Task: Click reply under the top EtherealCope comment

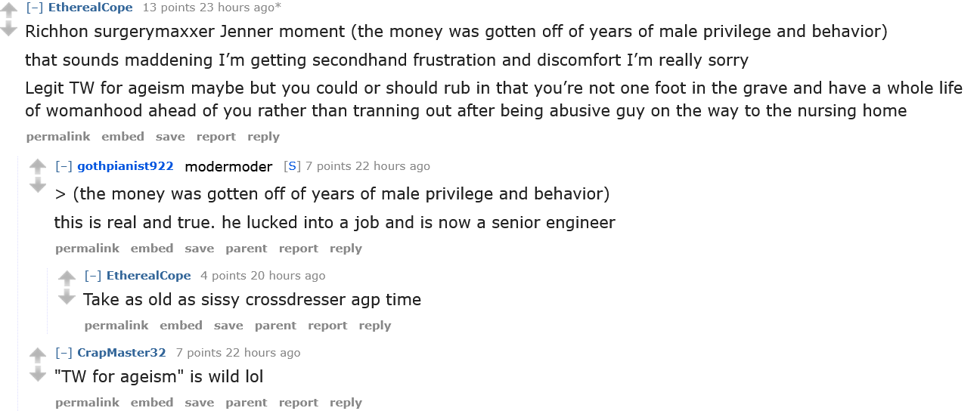Action: 263,137
